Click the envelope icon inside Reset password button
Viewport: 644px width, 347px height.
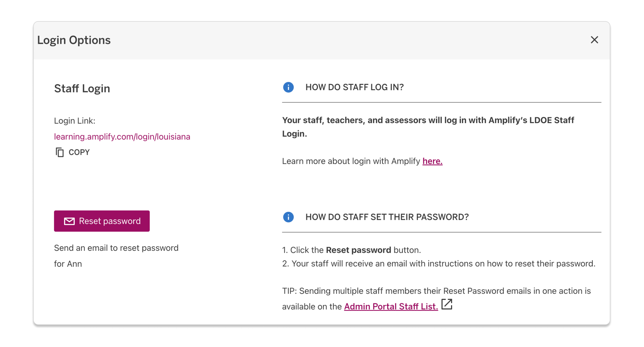click(69, 221)
